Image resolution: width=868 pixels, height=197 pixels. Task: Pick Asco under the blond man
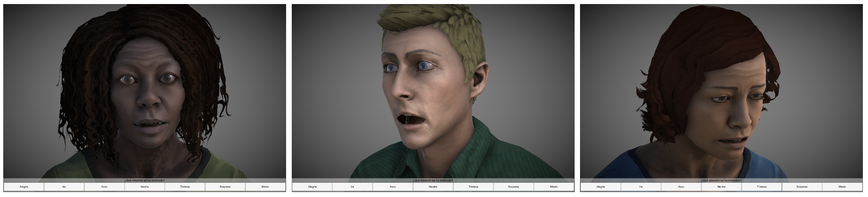[393, 186]
